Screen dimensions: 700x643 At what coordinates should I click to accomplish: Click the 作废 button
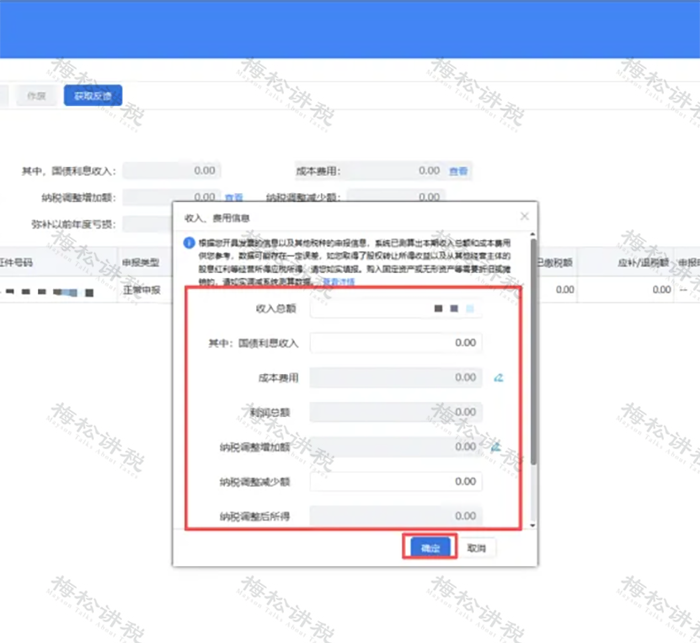37,96
